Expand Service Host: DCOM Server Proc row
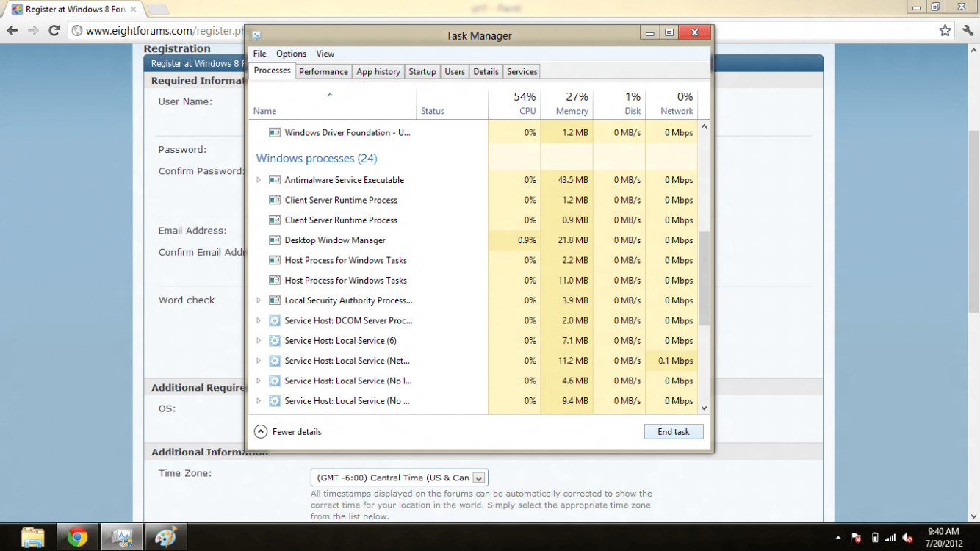The width and height of the screenshot is (980, 551). pyautogui.click(x=259, y=320)
